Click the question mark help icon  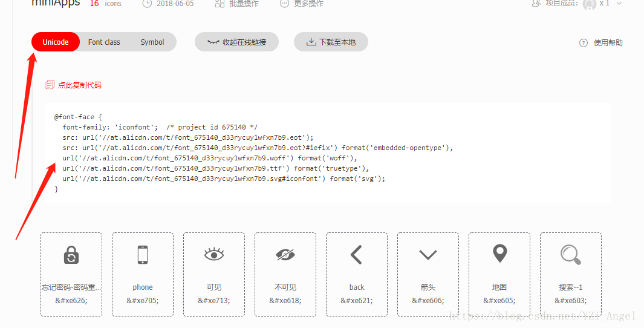coord(583,43)
